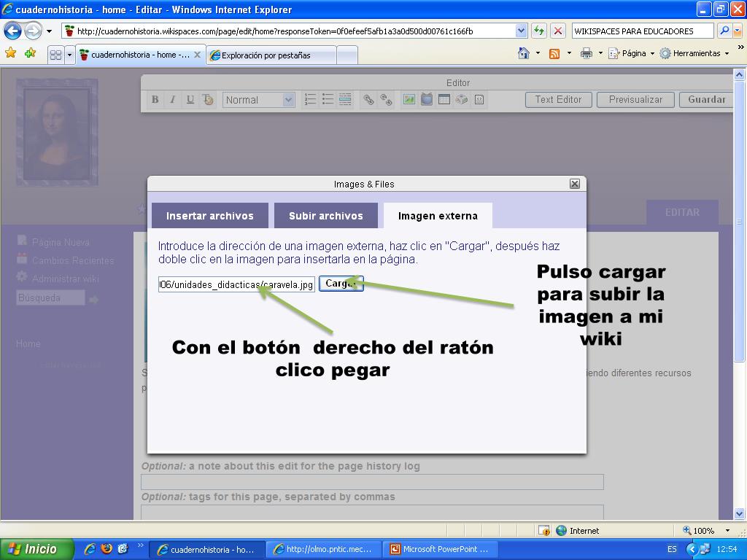Click the Text Editor button

pyautogui.click(x=558, y=99)
